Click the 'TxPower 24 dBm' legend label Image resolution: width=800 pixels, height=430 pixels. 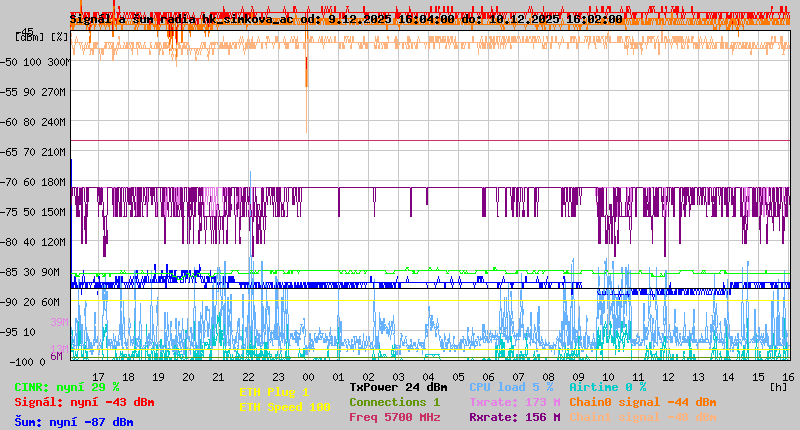tap(398, 387)
